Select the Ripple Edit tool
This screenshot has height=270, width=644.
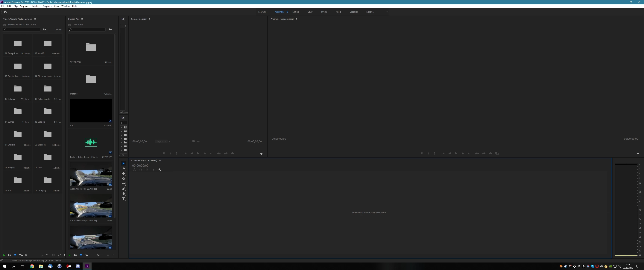point(124,173)
